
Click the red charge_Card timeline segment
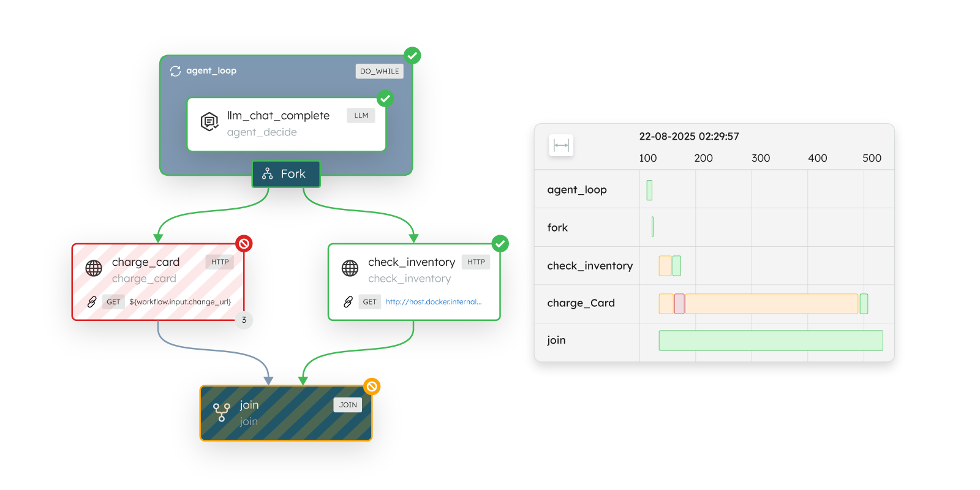click(x=679, y=304)
